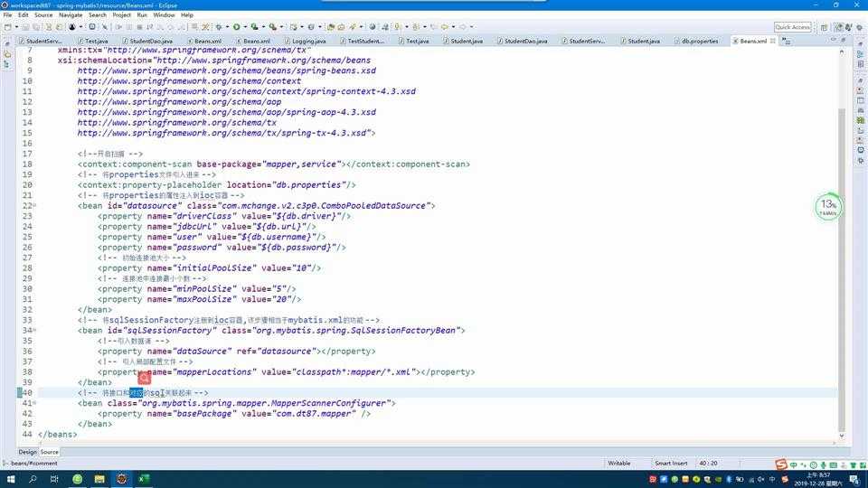Switch to the TestStudent... editor tab
Screen dimensions: 868x488
362,41
